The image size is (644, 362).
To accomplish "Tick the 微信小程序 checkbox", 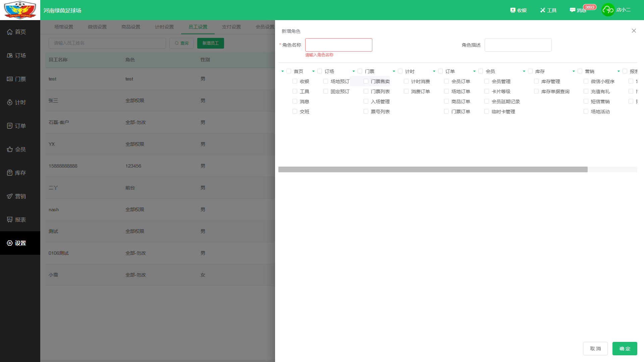I will pyautogui.click(x=586, y=81).
